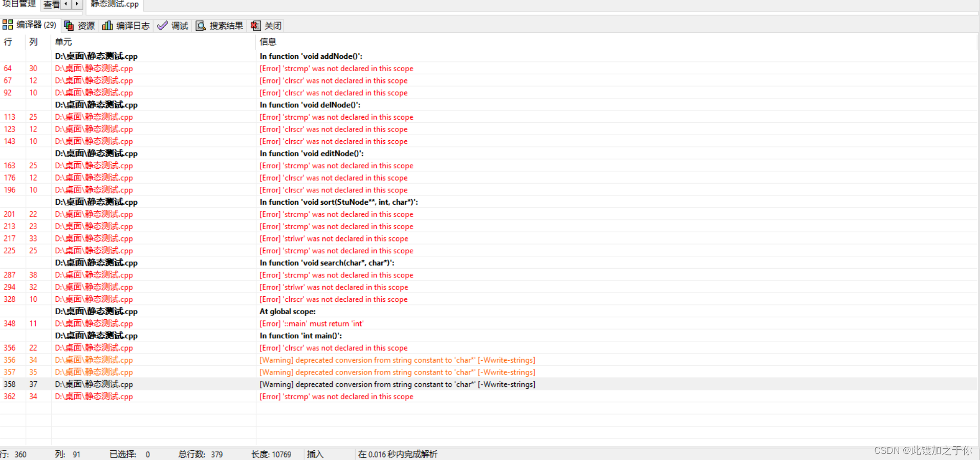980x460 pixels.
Task: Click the 单元 column header
Action: [154, 42]
